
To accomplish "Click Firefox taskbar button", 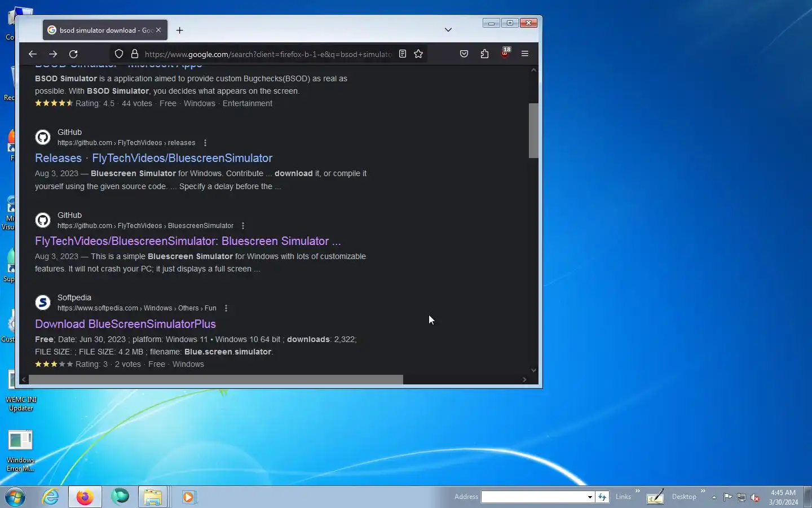I will pos(85,497).
